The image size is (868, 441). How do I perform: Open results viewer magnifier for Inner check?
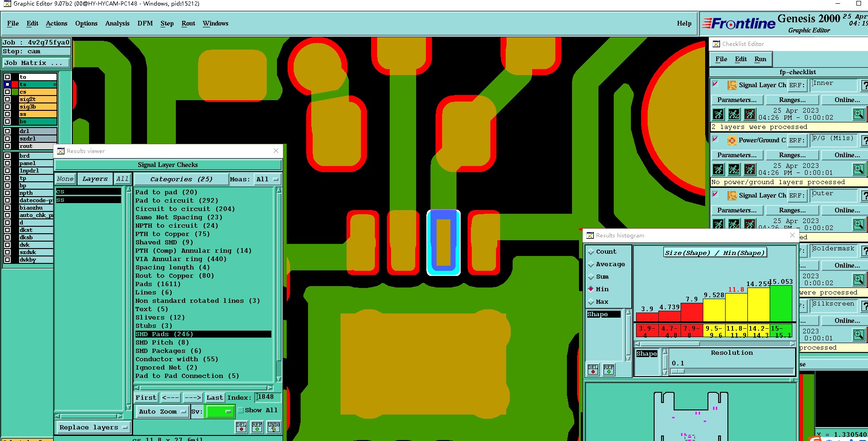[x=859, y=114]
